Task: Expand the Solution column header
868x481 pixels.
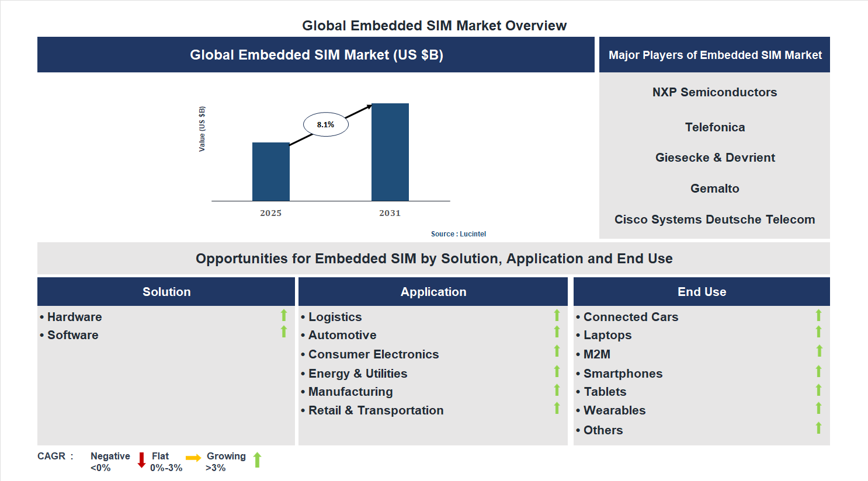Action: coord(166,291)
